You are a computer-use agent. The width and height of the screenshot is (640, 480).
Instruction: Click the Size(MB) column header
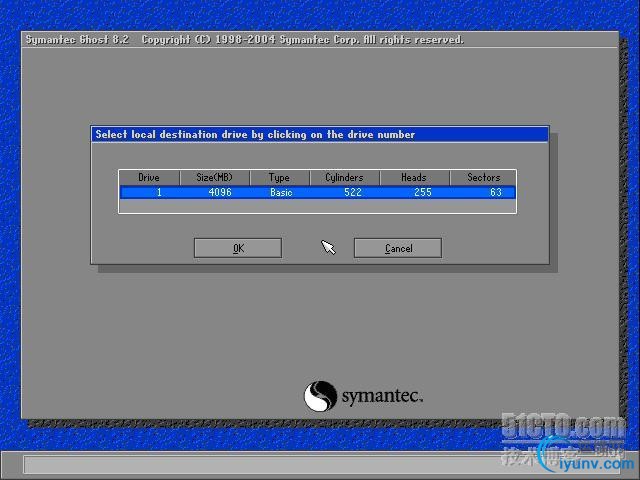[215, 178]
